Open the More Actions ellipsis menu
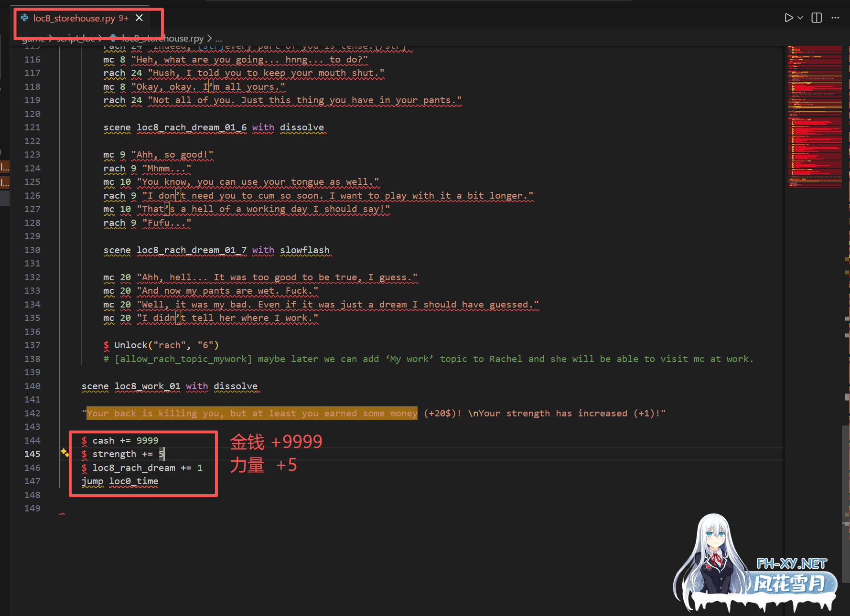The image size is (850, 616). click(835, 18)
